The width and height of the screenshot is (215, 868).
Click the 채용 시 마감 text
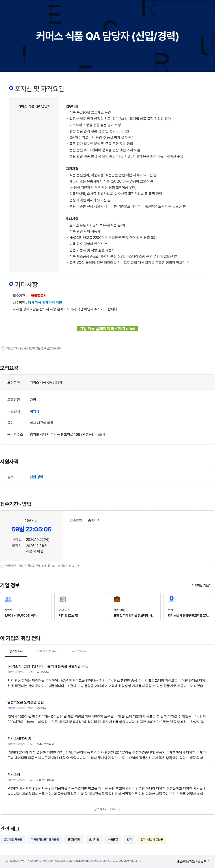click(x=34, y=551)
